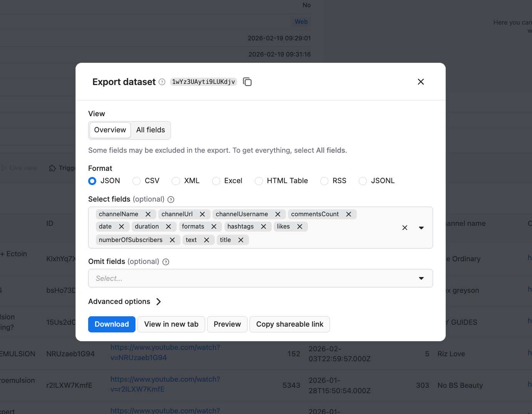Select the Overview view tab
This screenshot has height=414, width=532.
(x=110, y=130)
